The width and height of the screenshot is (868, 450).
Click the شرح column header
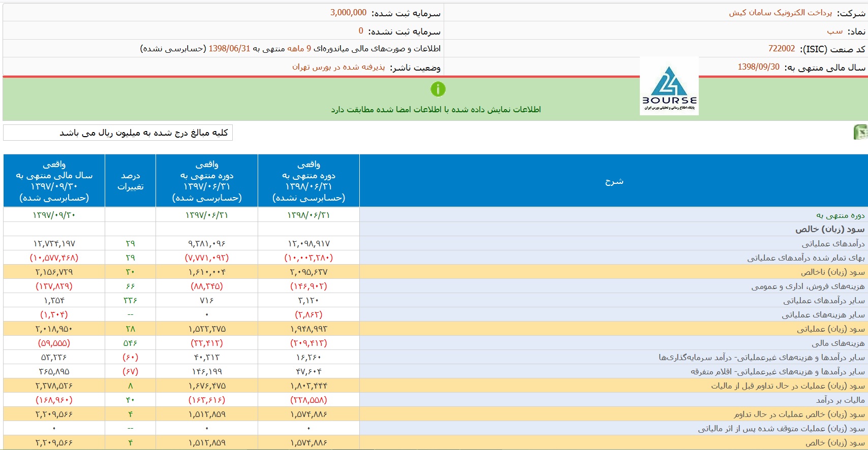613,181
